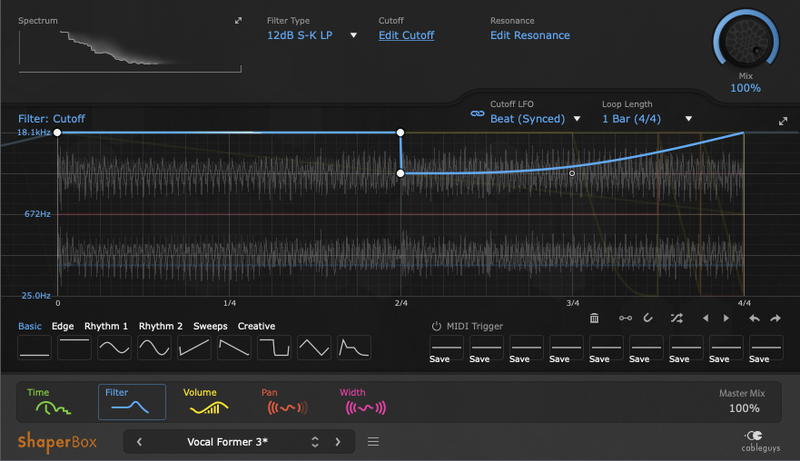Image resolution: width=800 pixels, height=461 pixels.
Task: Shift the waveform left
Action: coord(706,318)
